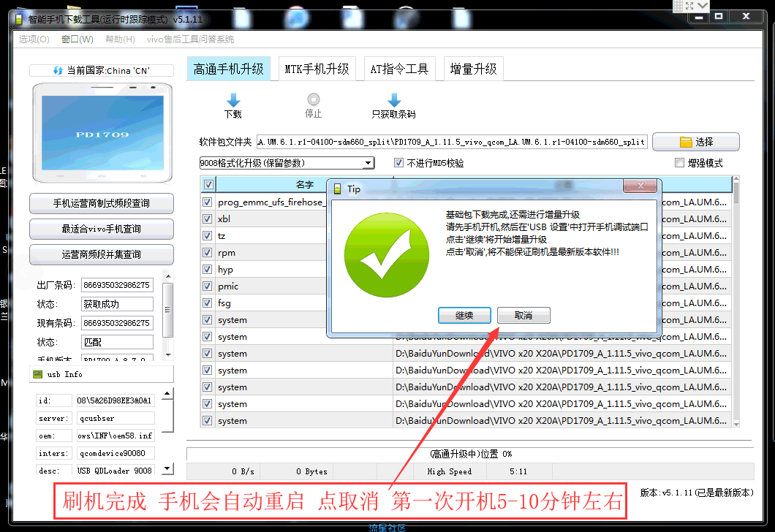Click the usb desc value field

coord(115,471)
